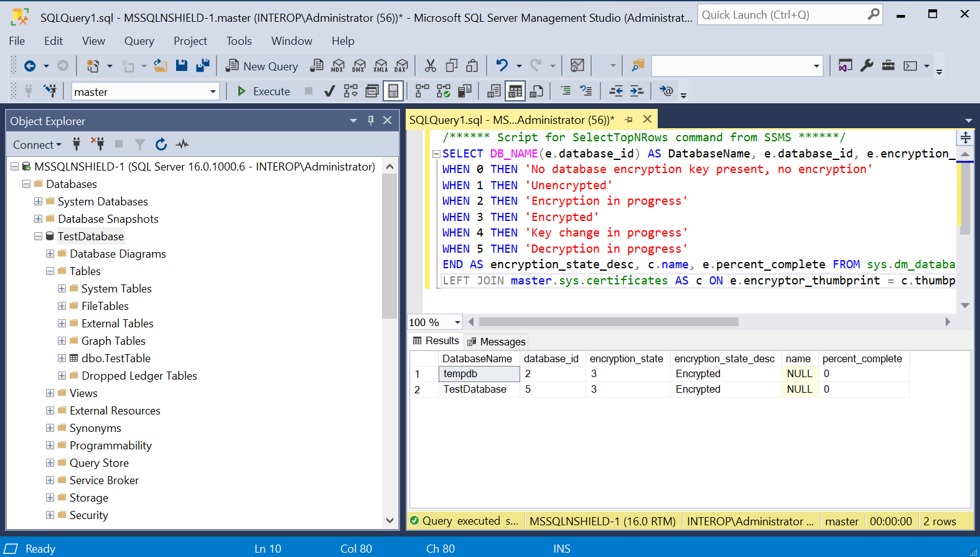Comment out the selected lines icon
Viewport: 980px width, 557px height.
pos(565,91)
